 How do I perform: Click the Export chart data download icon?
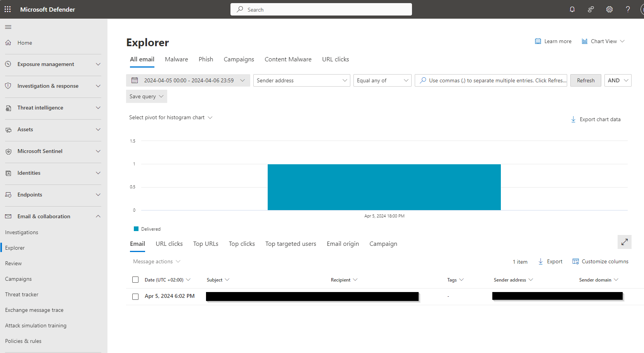coord(573,119)
